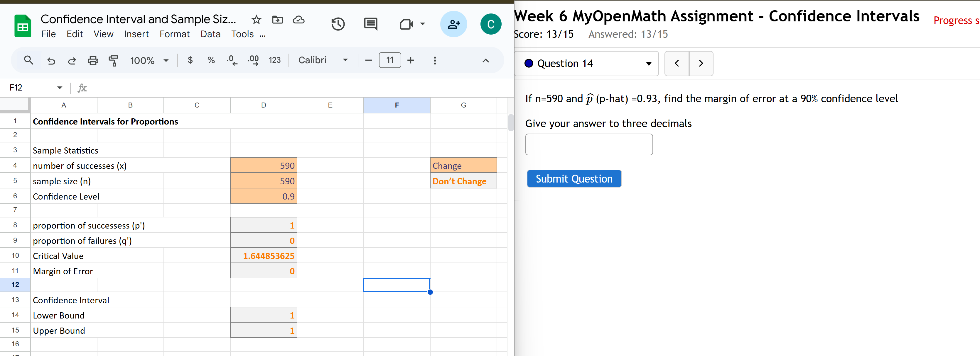Open the Calibri font dropdown
Viewport: 980px width, 356px height.
345,60
